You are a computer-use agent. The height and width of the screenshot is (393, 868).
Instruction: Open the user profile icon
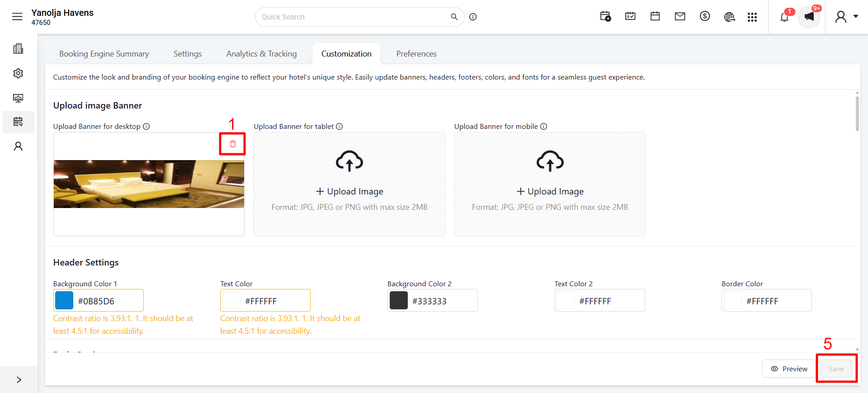(840, 17)
